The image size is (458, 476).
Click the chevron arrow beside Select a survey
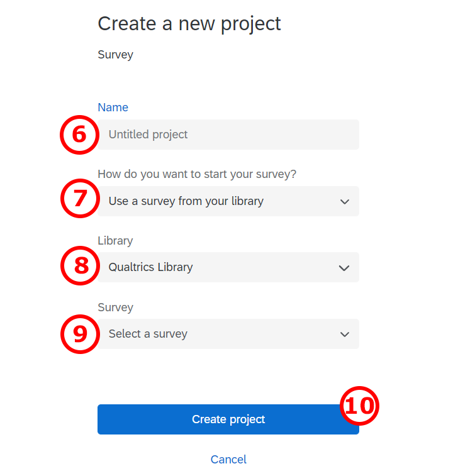[344, 335]
